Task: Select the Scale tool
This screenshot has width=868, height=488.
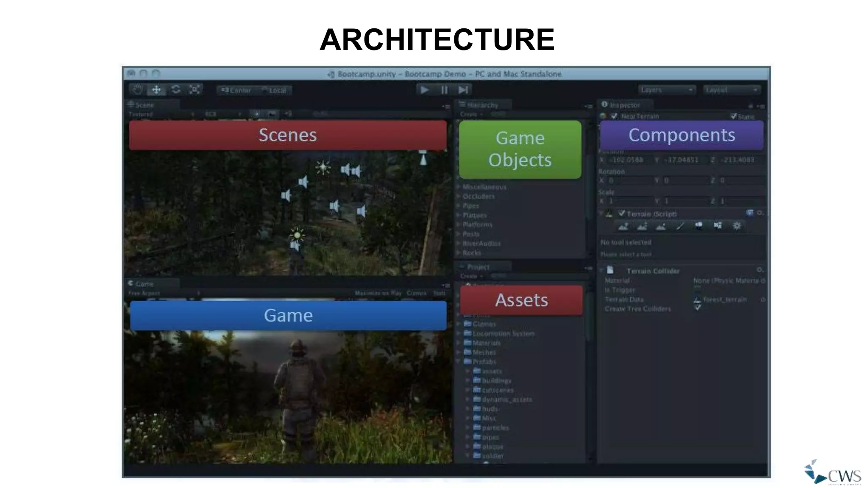Action: 195,90
